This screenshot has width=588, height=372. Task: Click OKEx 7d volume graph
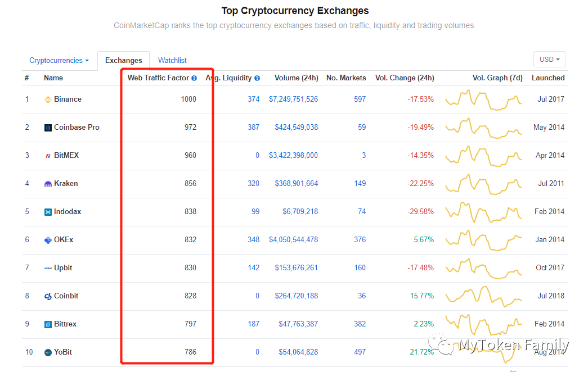[x=483, y=240]
